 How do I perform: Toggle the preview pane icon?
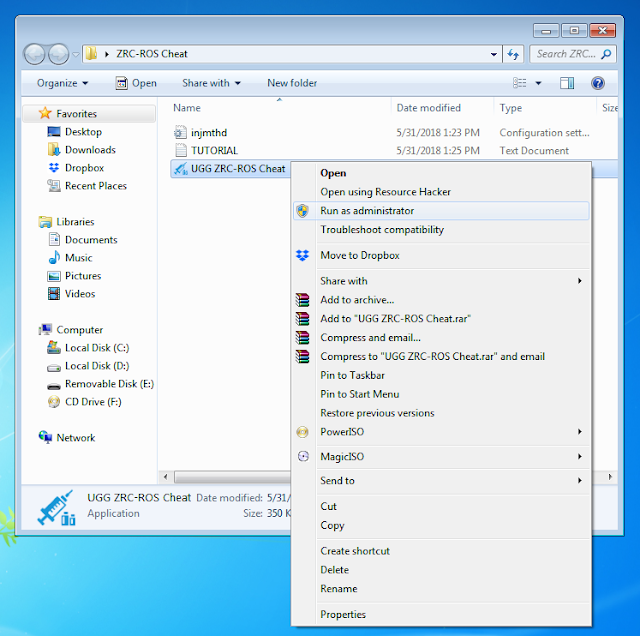click(567, 83)
